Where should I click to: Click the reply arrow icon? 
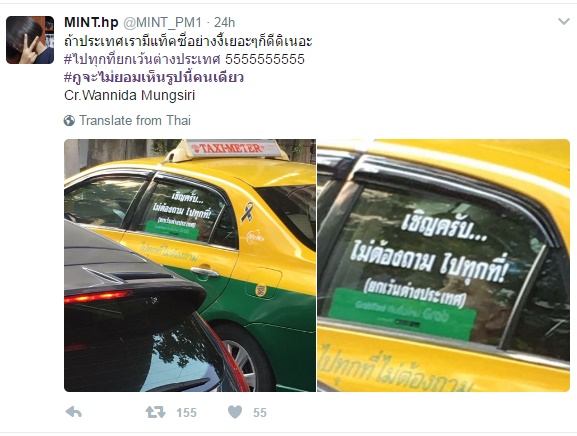(x=74, y=412)
